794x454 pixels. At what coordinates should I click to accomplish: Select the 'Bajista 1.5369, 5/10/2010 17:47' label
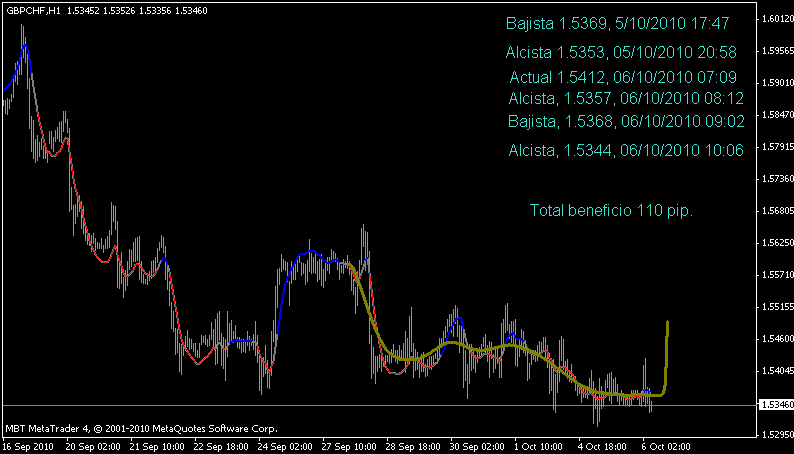tap(618, 23)
